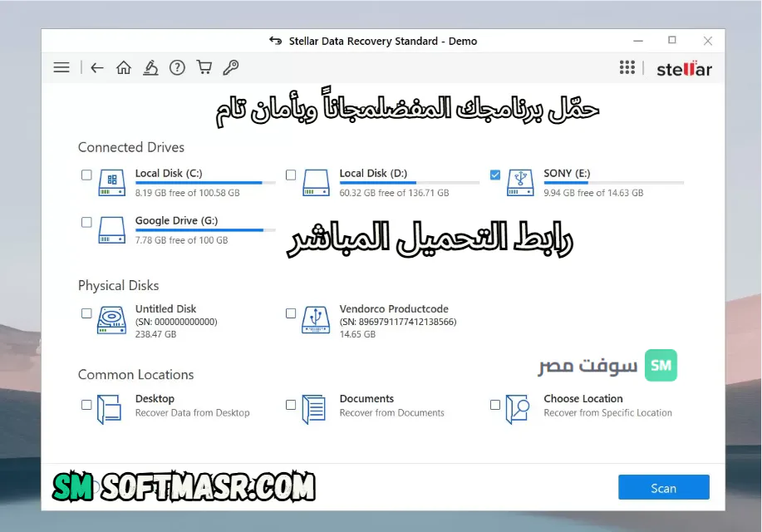Viewport: 762px width, 532px height.
Task: Check the Local Disk (D:) checkbox
Action: (291, 175)
